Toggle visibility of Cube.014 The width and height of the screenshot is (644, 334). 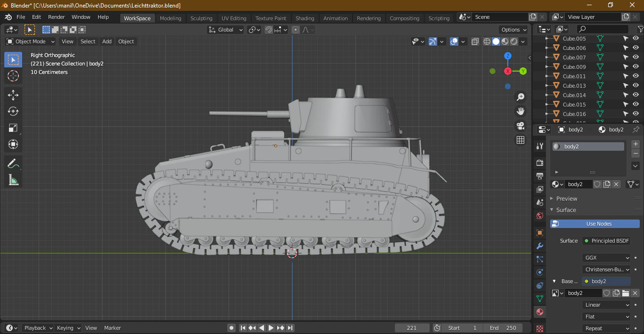[x=636, y=95]
